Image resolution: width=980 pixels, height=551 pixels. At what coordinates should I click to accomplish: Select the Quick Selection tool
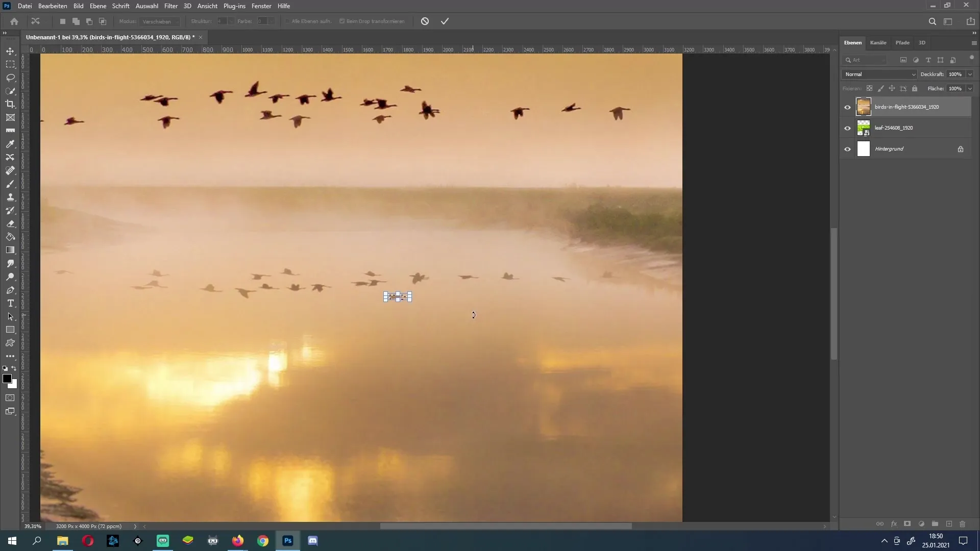point(10,91)
